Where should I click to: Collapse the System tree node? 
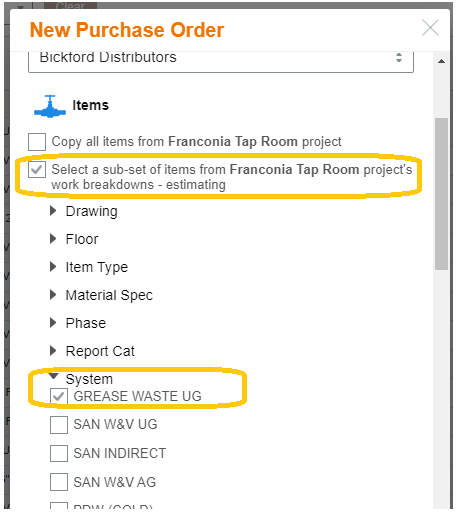click(54, 376)
